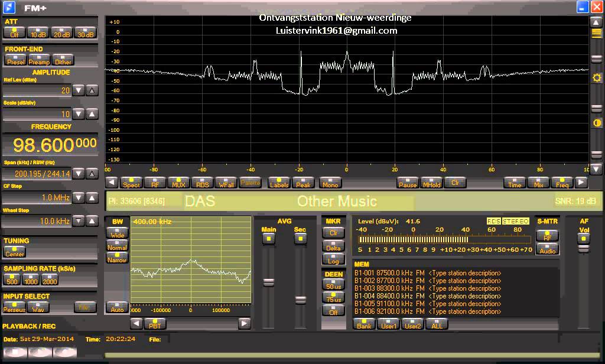Shift the spectrum left using arrow button
The width and height of the screenshot is (605, 364).
click(x=112, y=182)
